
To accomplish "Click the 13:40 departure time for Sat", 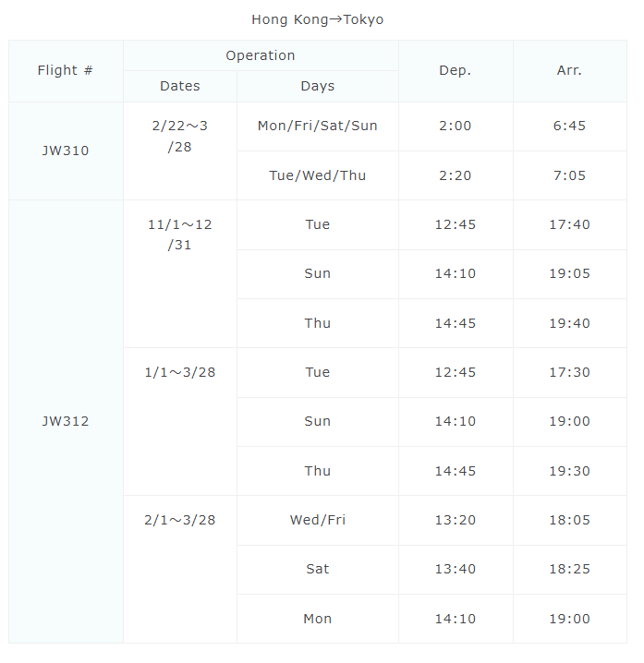I will tap(456, 569).
